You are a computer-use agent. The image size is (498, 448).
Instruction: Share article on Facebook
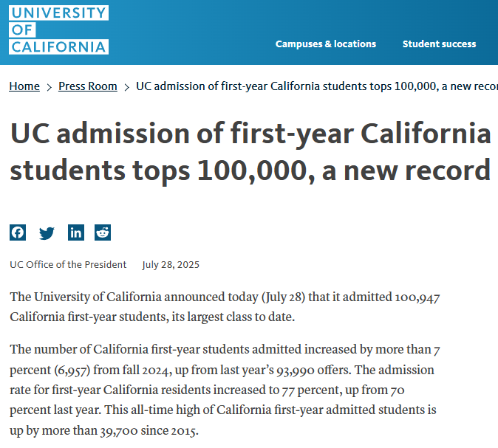(x=18, y=232)
